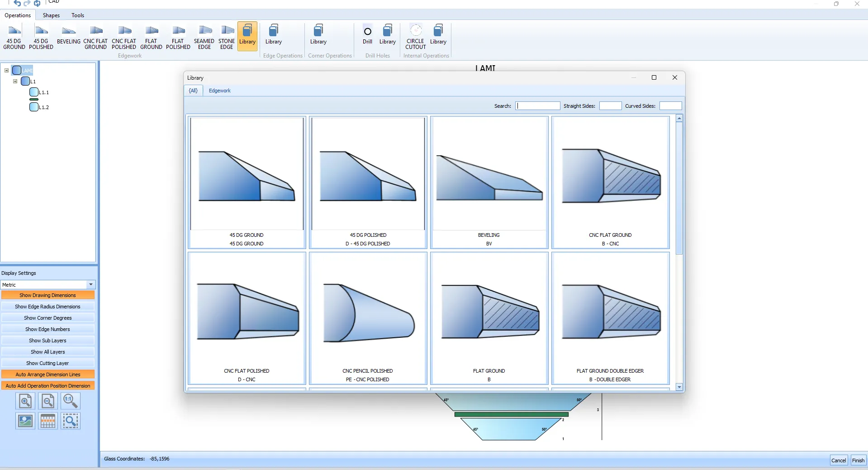Choose the BEVELING BV library thumbnail
Screen dimensions: 868x470
pos(489,182)
